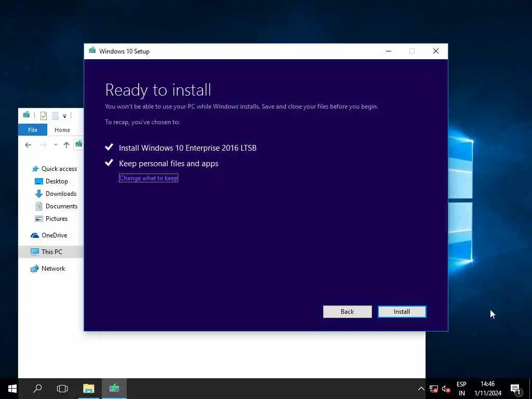Open Task View from the taskbar
Screen dimensions: 532x399
coord(62,389)
